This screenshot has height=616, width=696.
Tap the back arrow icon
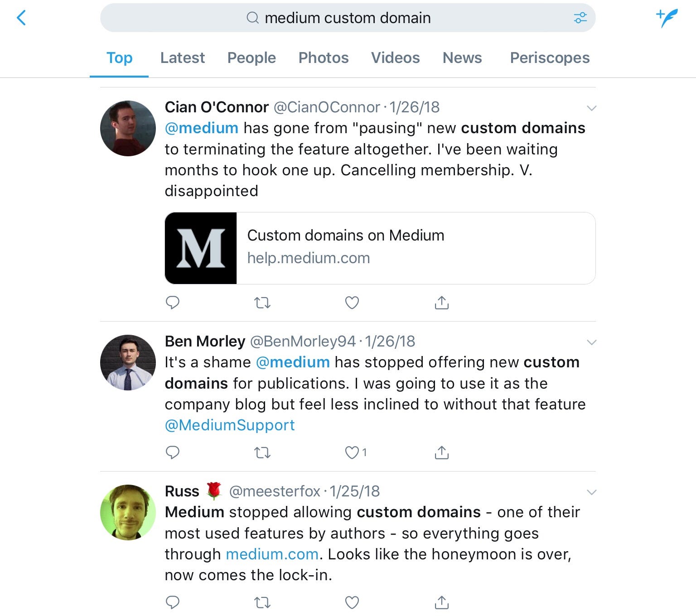click(21, 18)
